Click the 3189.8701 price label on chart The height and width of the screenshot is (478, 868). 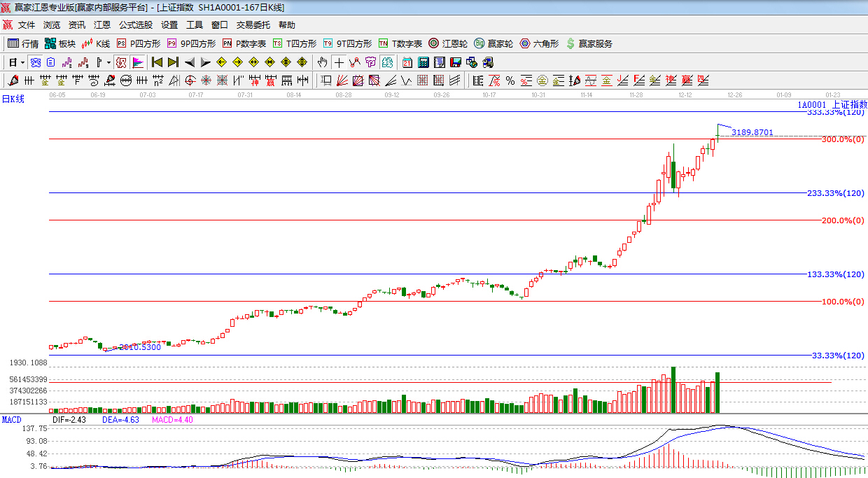pyautogui.click(x=752, y=132)
